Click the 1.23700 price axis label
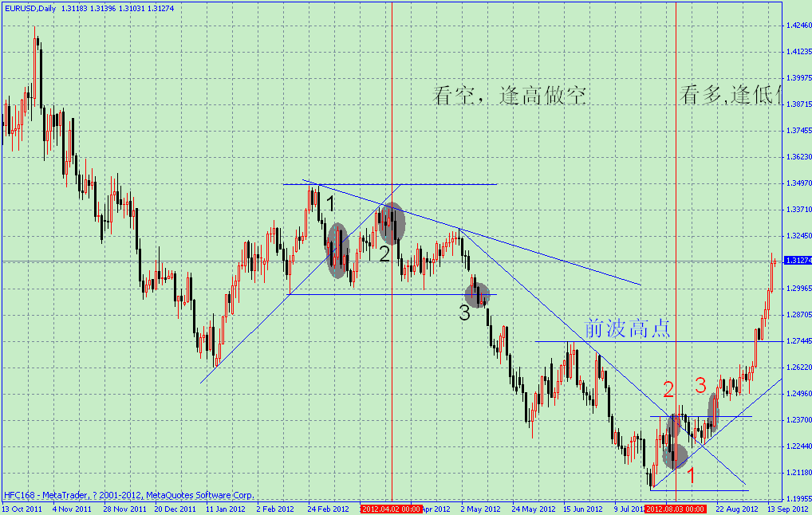 (798, 420)
